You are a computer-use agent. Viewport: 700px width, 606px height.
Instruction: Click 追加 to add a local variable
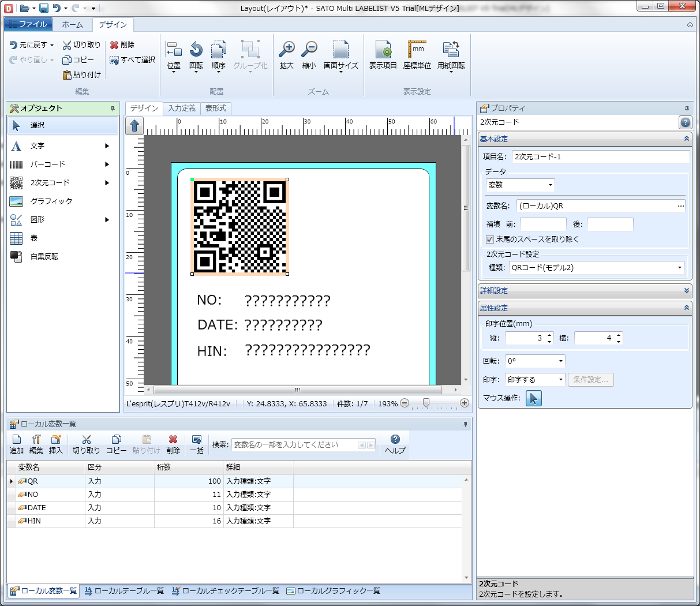coord(17,444)
